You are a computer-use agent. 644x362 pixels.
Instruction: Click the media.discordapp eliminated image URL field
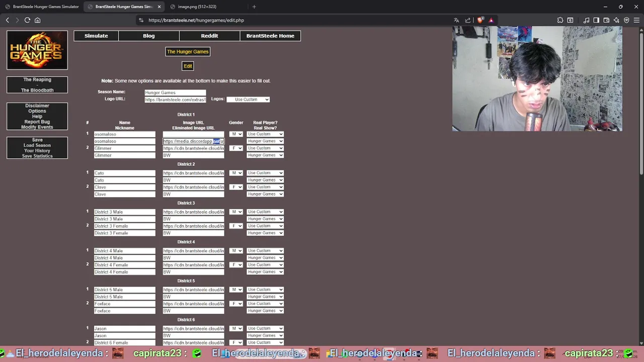193,141
